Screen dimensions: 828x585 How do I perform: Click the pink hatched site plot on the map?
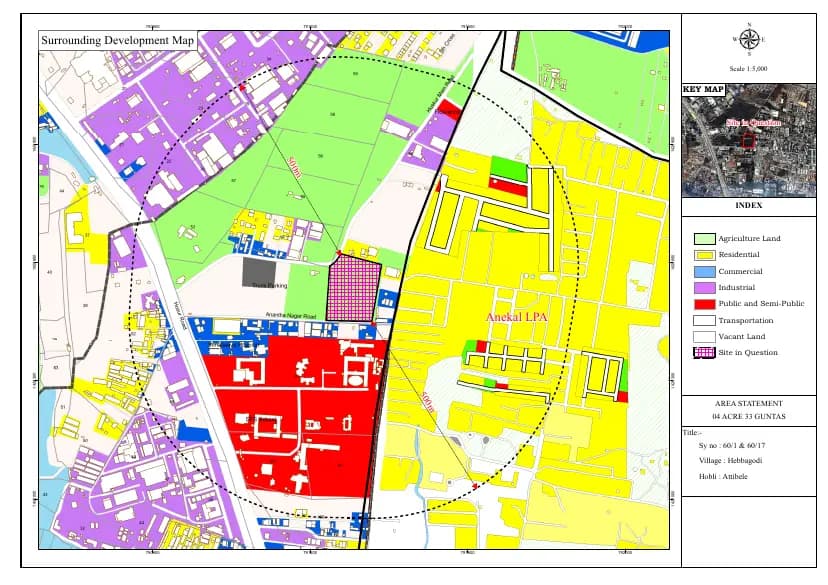pyautogui.click(x=353, y=286)
